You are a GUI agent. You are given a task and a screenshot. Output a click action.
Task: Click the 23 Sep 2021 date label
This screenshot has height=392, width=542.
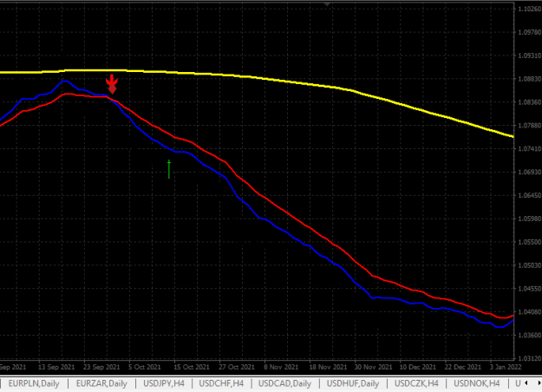click(x=101, y=367)
